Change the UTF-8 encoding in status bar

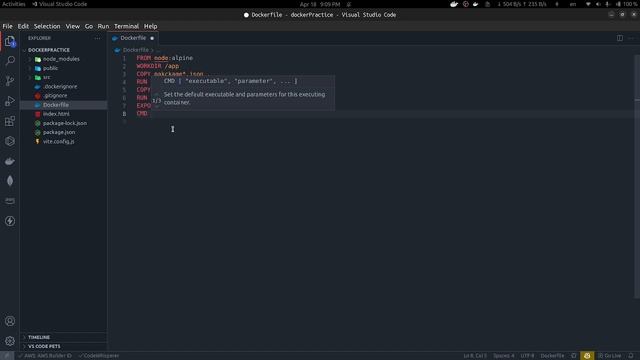pos(527,356)
